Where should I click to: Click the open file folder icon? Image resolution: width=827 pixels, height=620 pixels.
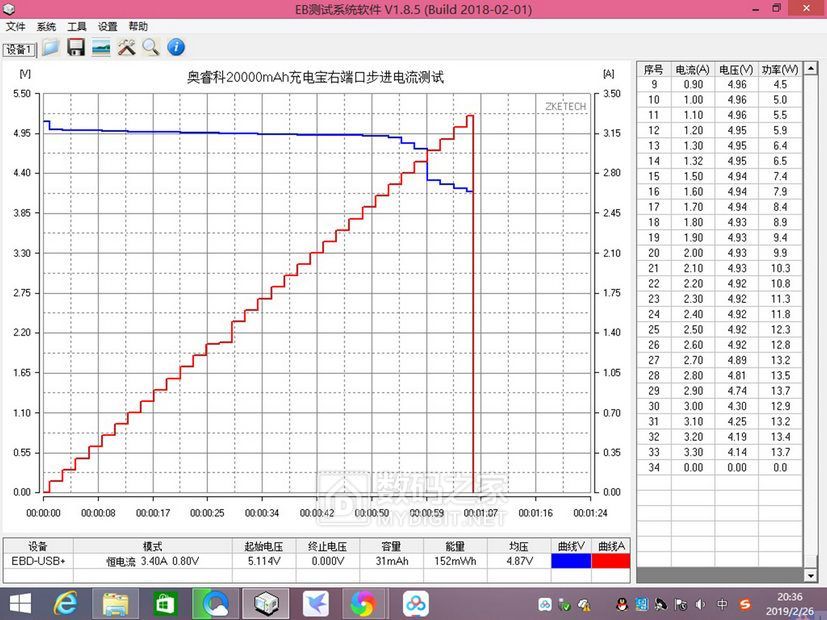pyautogui.click(x=50, y=47)
